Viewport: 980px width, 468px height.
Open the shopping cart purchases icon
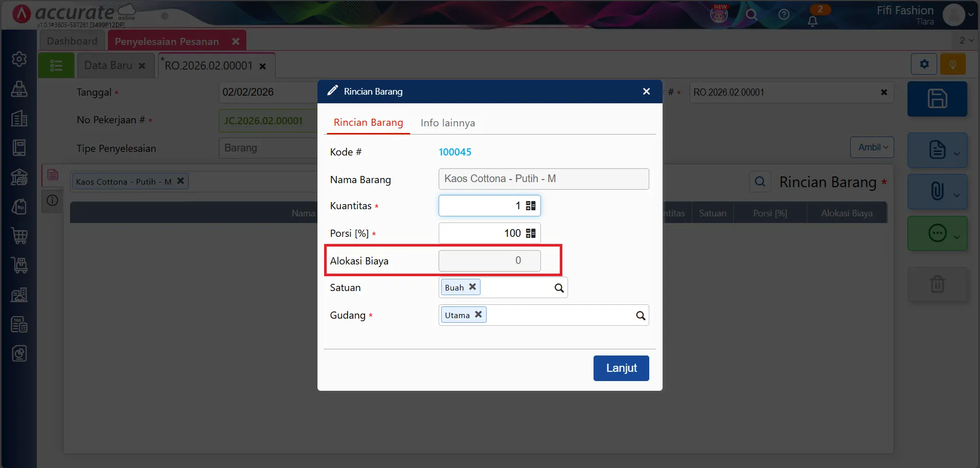point(19,236)
